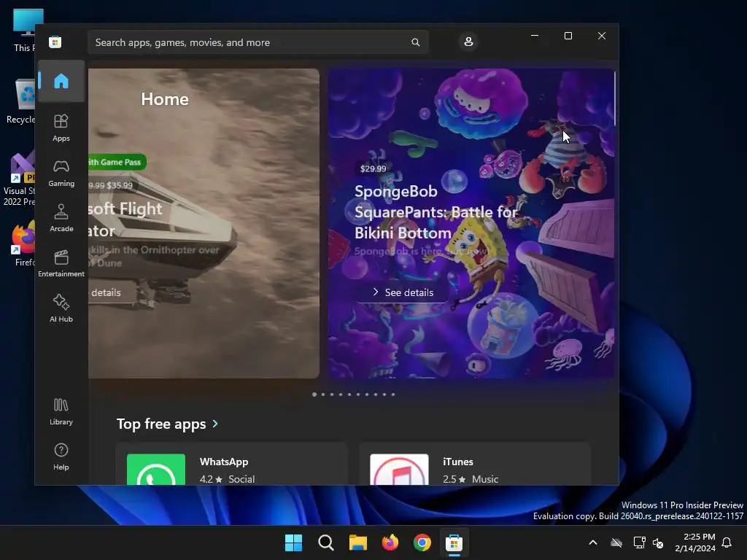Screen dimensions: 747x560
Task: Select the Firefox desktop shortcut
Action: coord(23,243)
